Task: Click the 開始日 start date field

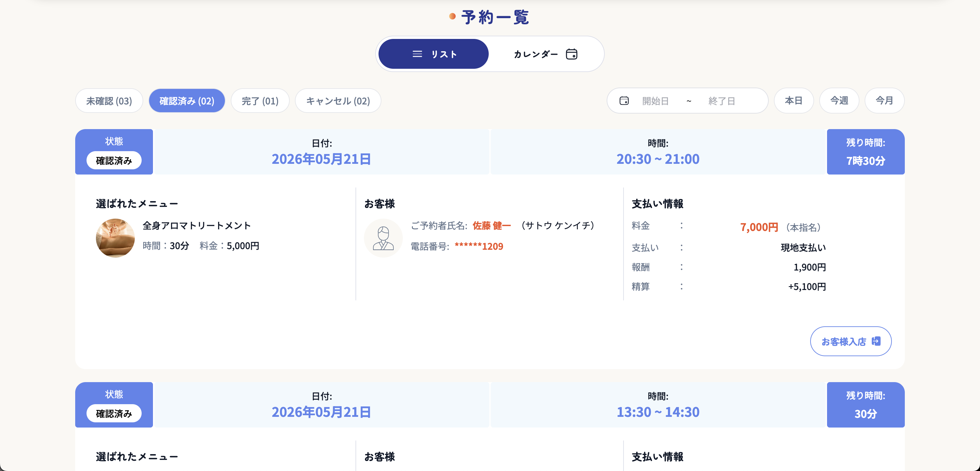Action: [656, 101]
